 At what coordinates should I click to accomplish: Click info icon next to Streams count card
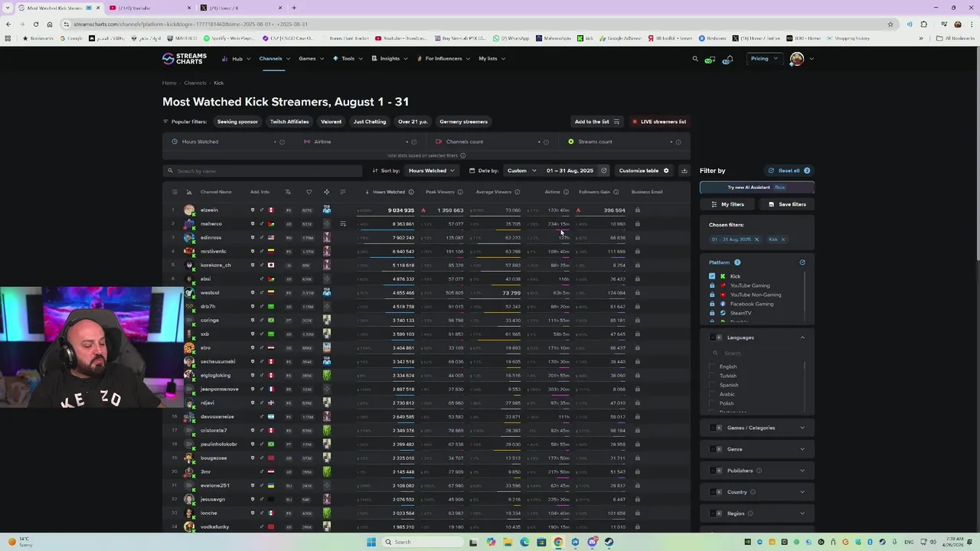678,142
